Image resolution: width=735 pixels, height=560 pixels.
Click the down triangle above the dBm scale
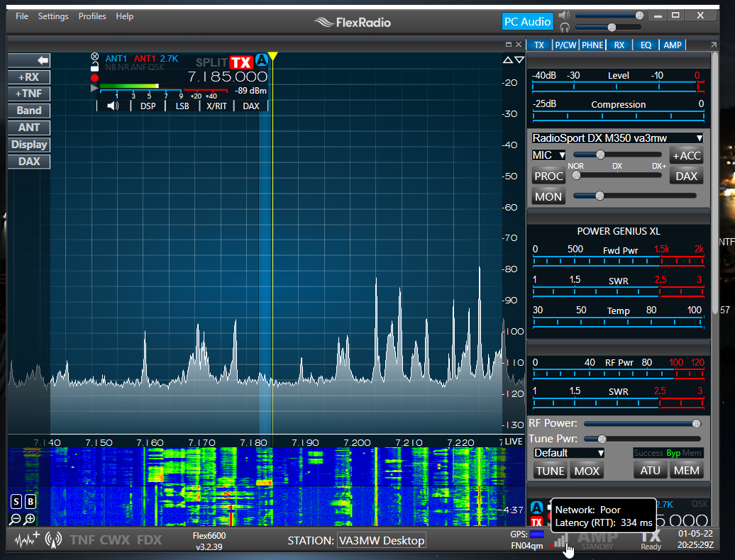[x=519, y=60]
